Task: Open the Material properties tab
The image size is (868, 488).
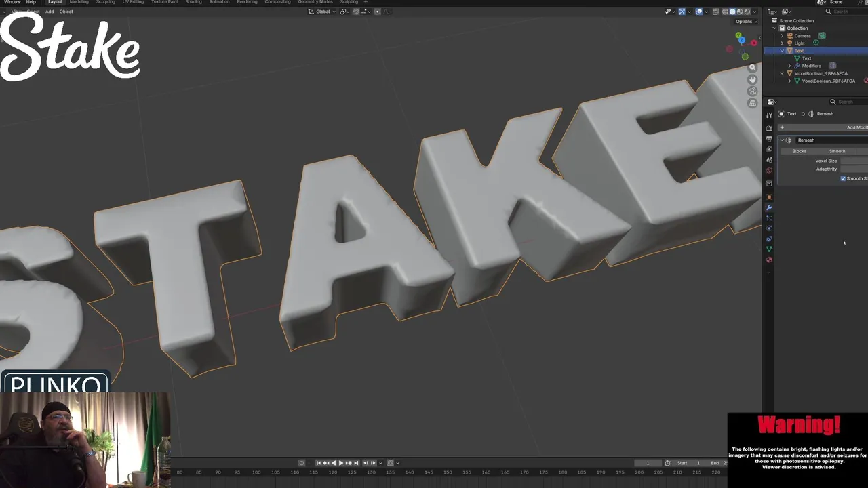Action: point(769,260)
